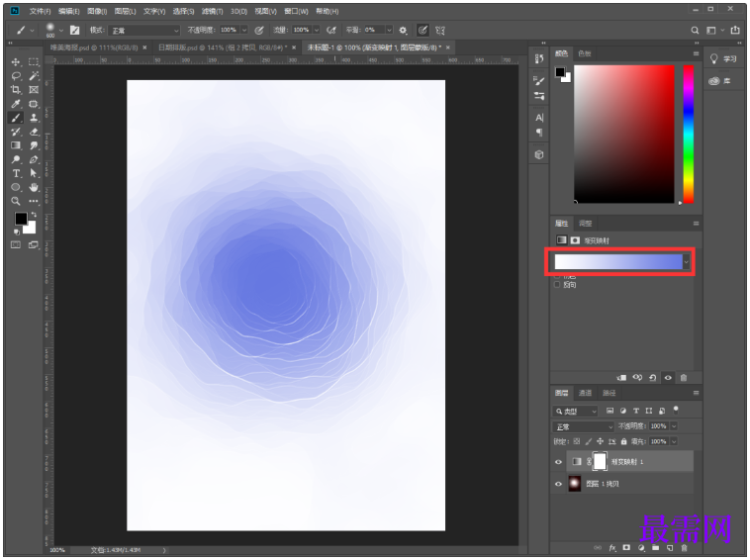Select the Hand tool
This screenshot has height=560, width=750.
(x=34, y=187)
